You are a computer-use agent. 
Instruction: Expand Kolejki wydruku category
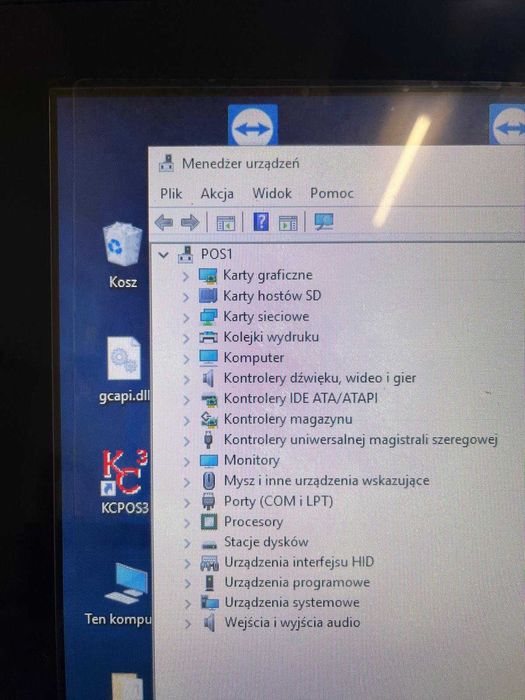tap(186, 338)
